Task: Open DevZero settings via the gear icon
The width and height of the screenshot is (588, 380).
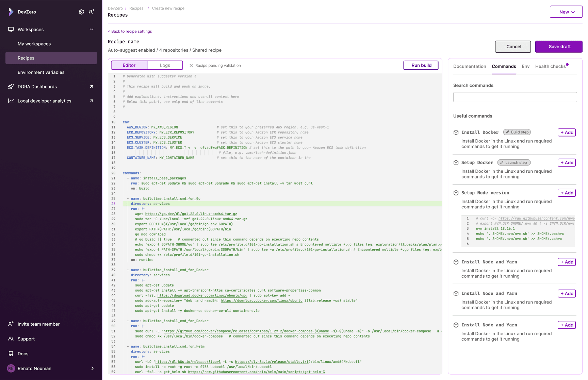Action: pos(81,12)
